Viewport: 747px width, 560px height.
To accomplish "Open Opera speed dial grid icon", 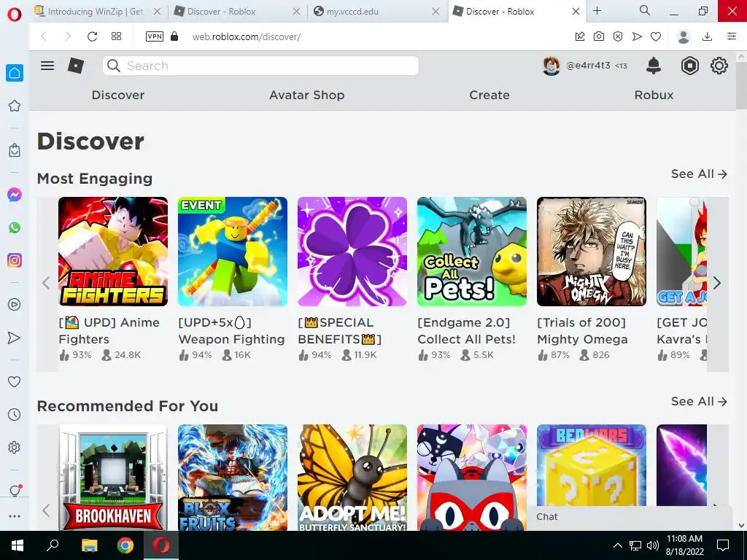I will 116,36.
